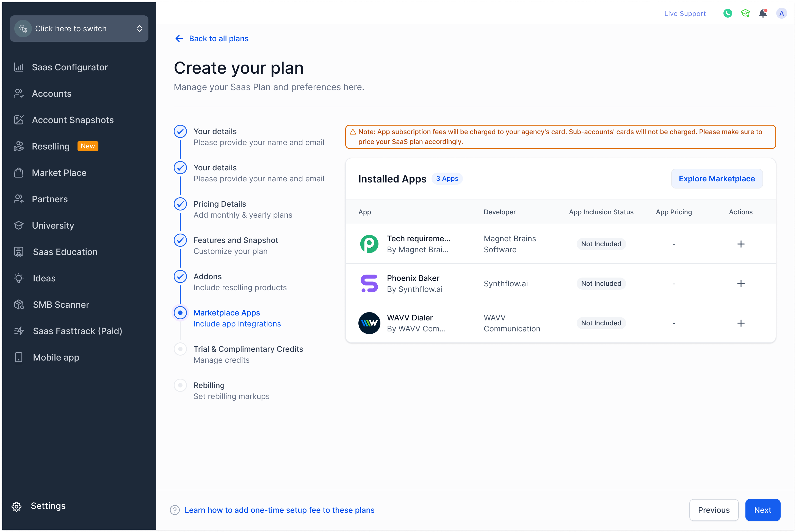The width and height of the screenshot is (796, 532).
Task: Expand the Click here to switch dropdown
Action: click(x=79, y=29)
